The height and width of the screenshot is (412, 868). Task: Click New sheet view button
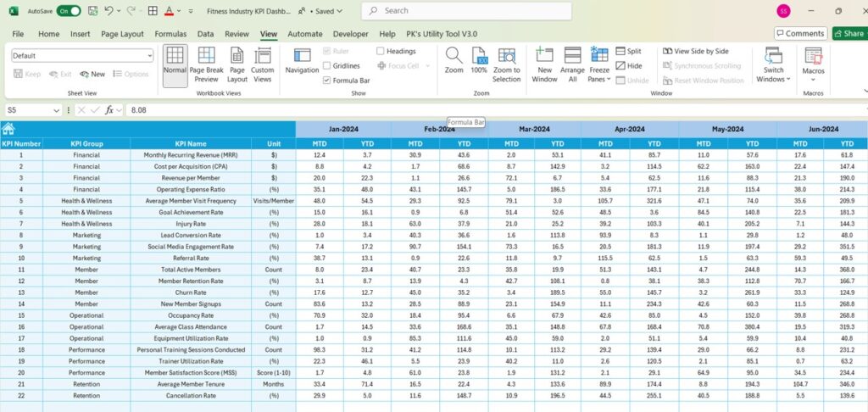point(92,75)
